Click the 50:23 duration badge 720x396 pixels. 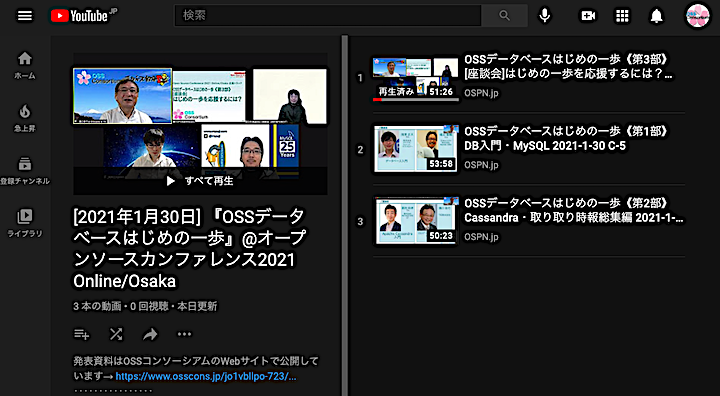441,236
